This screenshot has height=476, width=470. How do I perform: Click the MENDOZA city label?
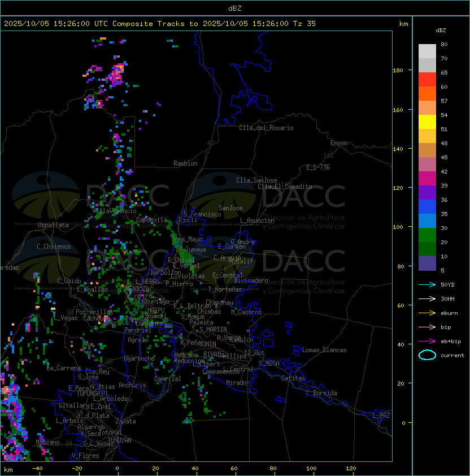coord(137,289)
